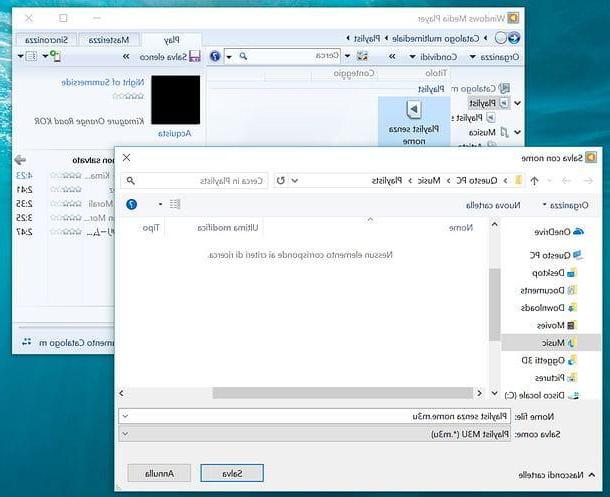Click the black album art thumbnail
Screen dimensions: 610x497
175,100
